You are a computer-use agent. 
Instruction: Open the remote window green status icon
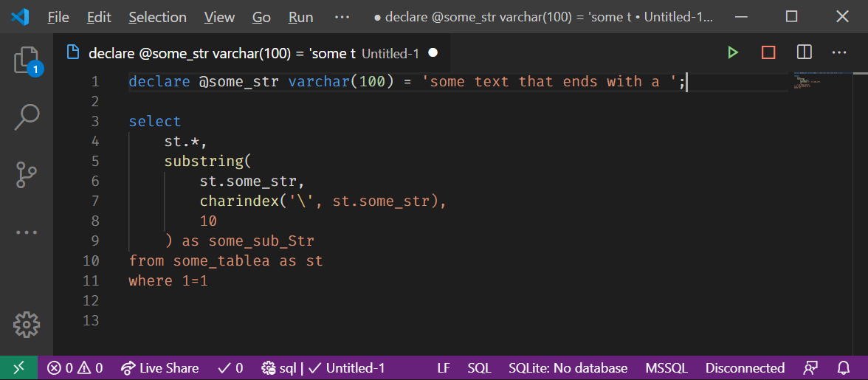coord(19,368)
